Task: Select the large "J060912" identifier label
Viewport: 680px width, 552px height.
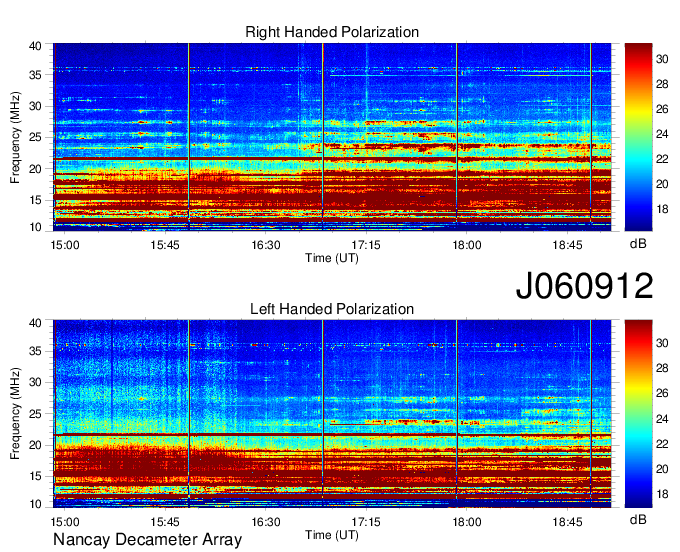Action: 584,285
